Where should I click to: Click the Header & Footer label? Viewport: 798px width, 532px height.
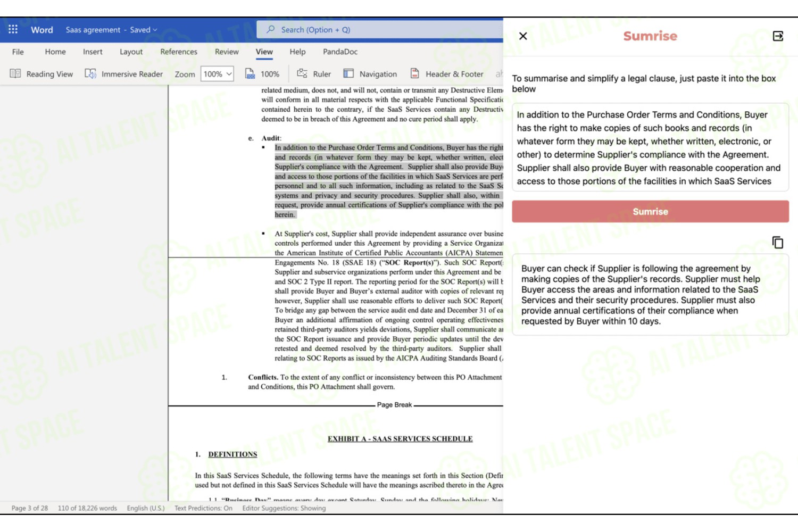pyautogui.click(x=454, y=74)
